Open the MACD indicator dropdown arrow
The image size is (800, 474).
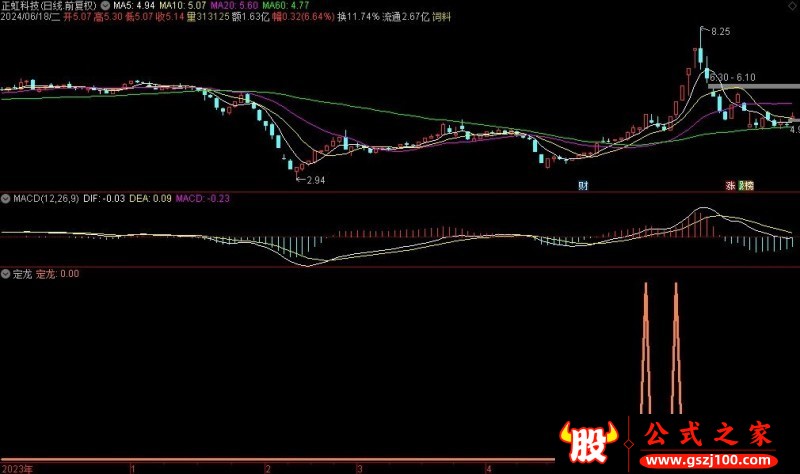click(6, 198)
